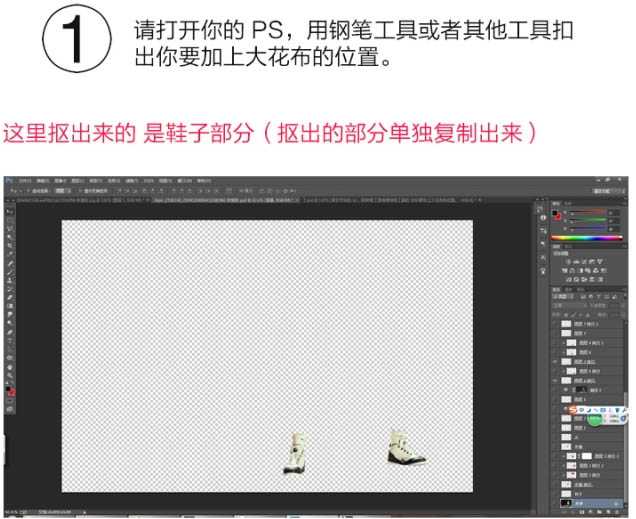This screenshot has width=636, height=519.
Task: Add a Channel Mixer adjustment layer
Action: coord(596,270)
